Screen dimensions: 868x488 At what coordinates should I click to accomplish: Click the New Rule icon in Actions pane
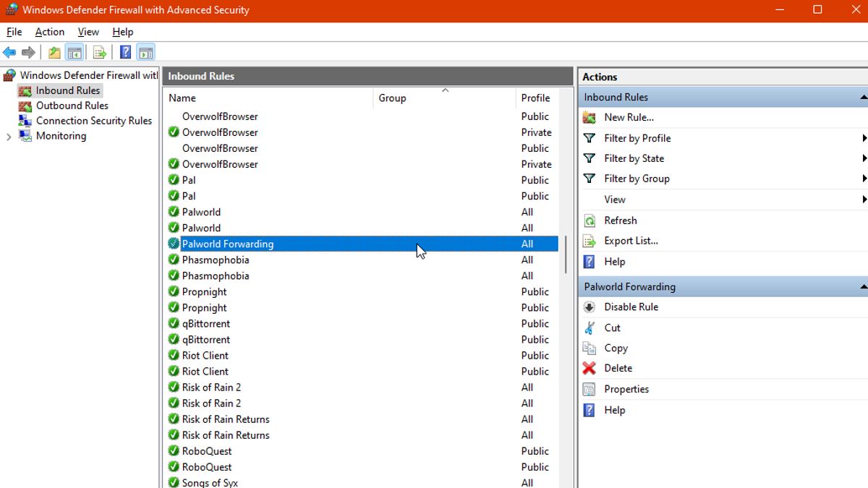pyautogui.click(x=590, y=117)
